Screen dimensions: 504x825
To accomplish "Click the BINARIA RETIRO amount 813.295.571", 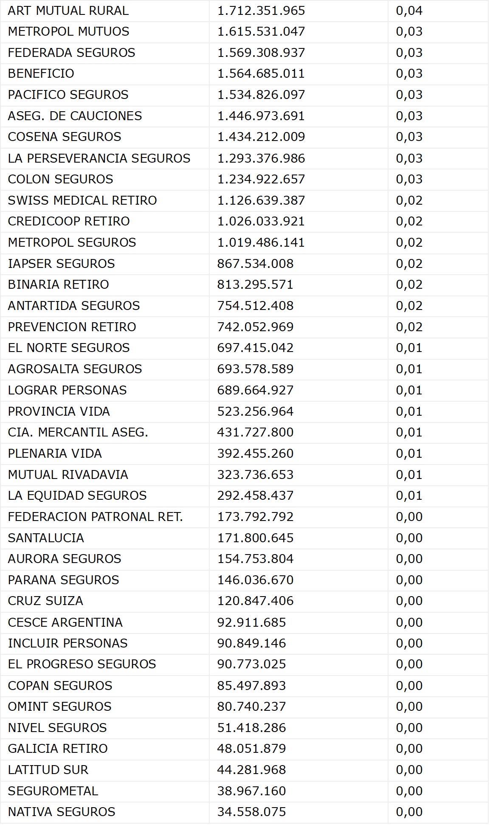I will pyautogui.click(x=255, y=284).
